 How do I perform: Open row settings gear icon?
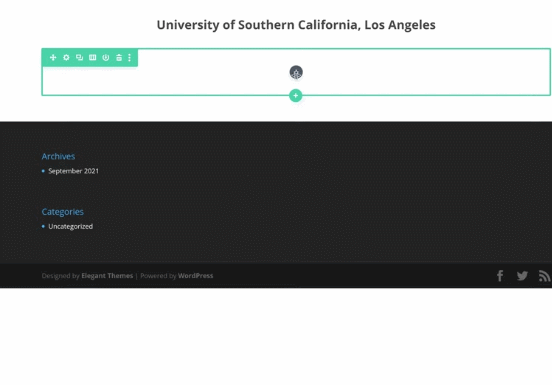point(66,57)
